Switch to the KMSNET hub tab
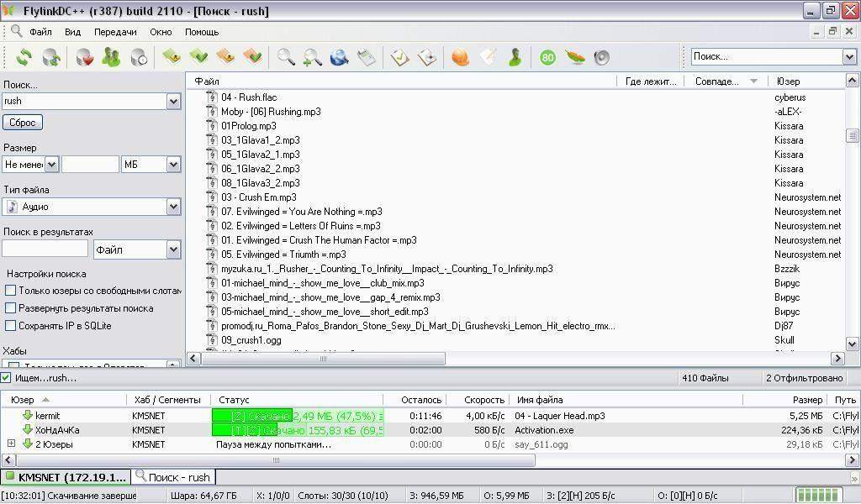This screenshot has width=861, height=504. tap(66, 477)
